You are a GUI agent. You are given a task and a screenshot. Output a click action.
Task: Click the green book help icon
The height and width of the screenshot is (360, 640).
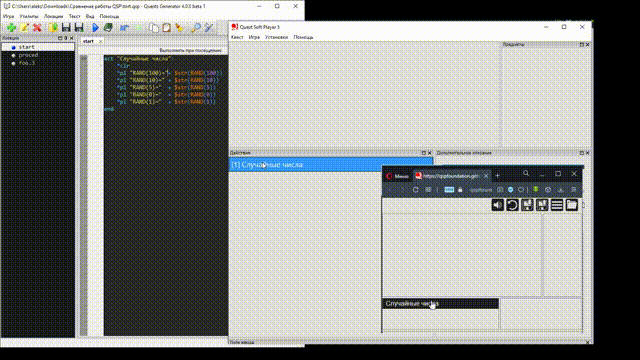(108, 27)
